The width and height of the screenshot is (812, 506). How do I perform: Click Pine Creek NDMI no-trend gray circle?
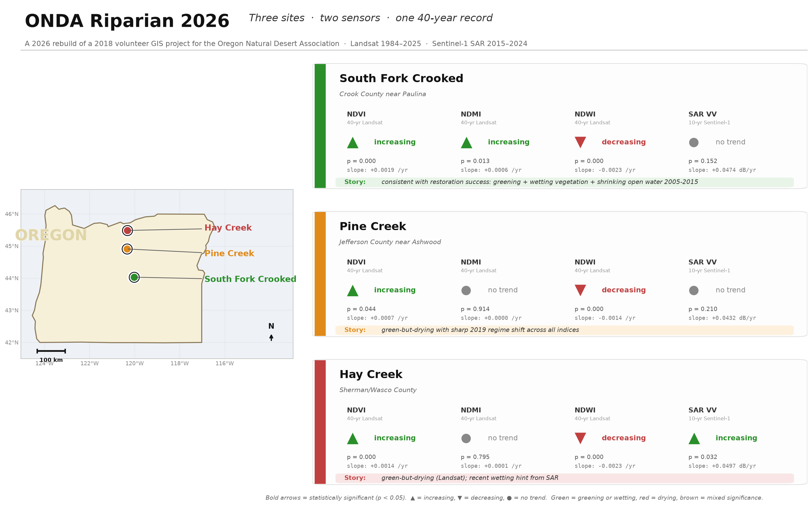[466, 290]
